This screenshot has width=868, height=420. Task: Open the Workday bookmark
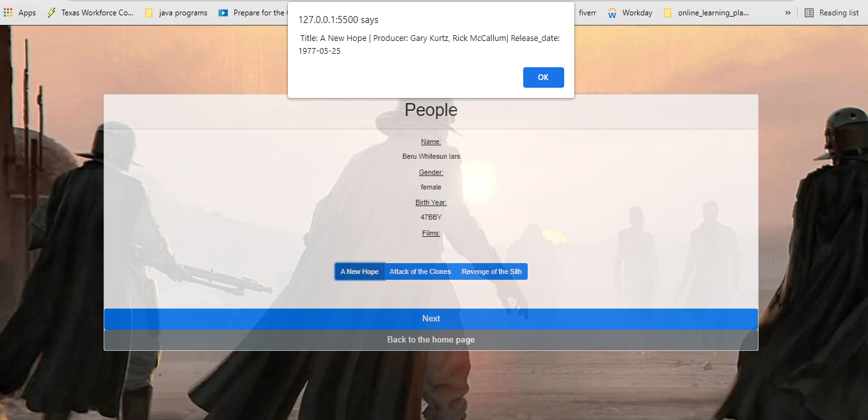click(x=630, y=13)
